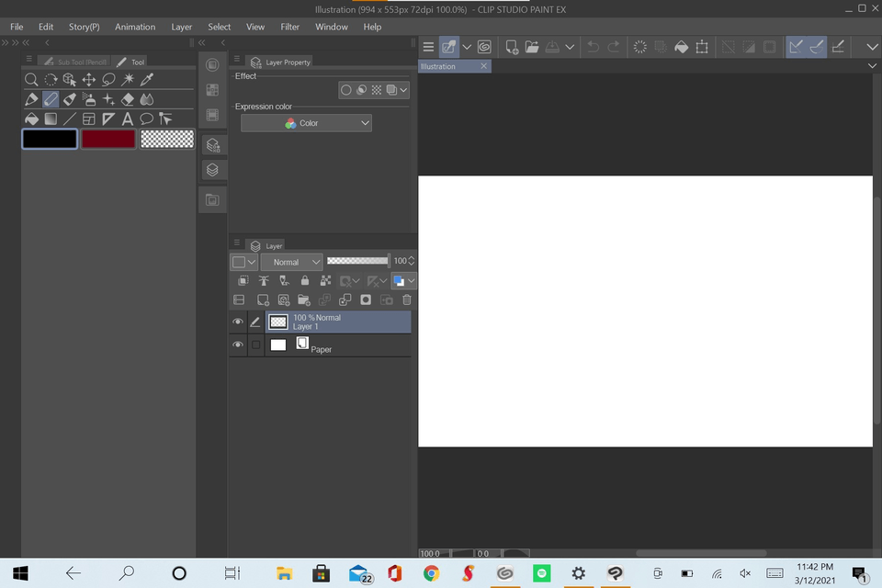Select the Auto select magic wand tool
The width and height of the screenshot is (882, 588).
(x=128, y=79)
